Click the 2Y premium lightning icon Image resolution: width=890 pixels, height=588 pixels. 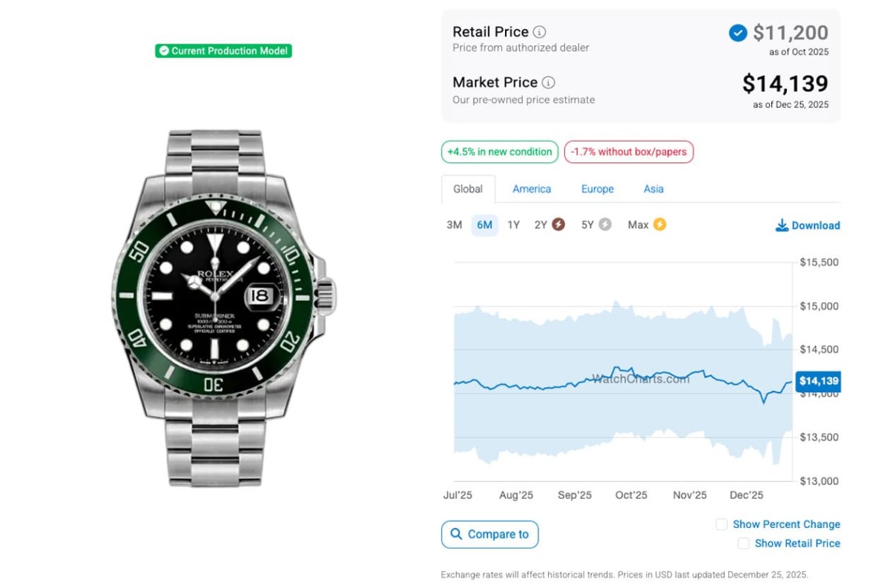(558, 225)
